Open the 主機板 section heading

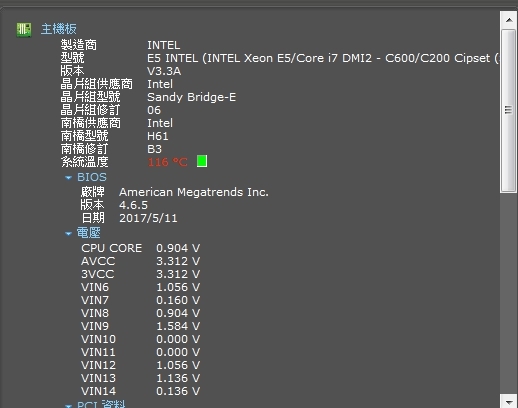(59, 29)
